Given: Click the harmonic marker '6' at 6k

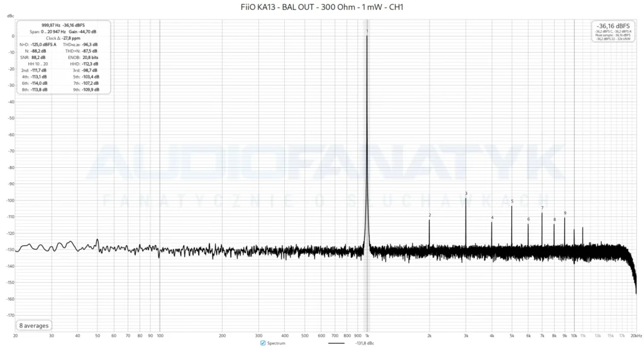Looking at the screenshot, I should [528, 219].
